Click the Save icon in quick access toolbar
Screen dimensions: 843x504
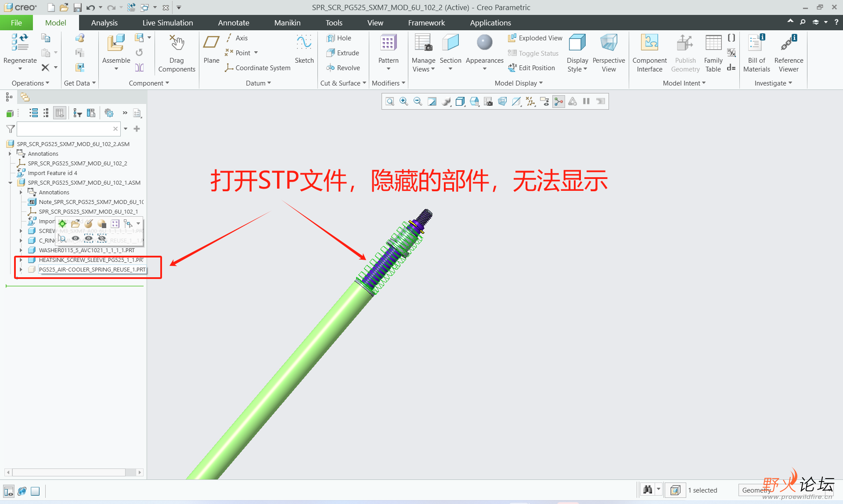[x=77, y=7]
